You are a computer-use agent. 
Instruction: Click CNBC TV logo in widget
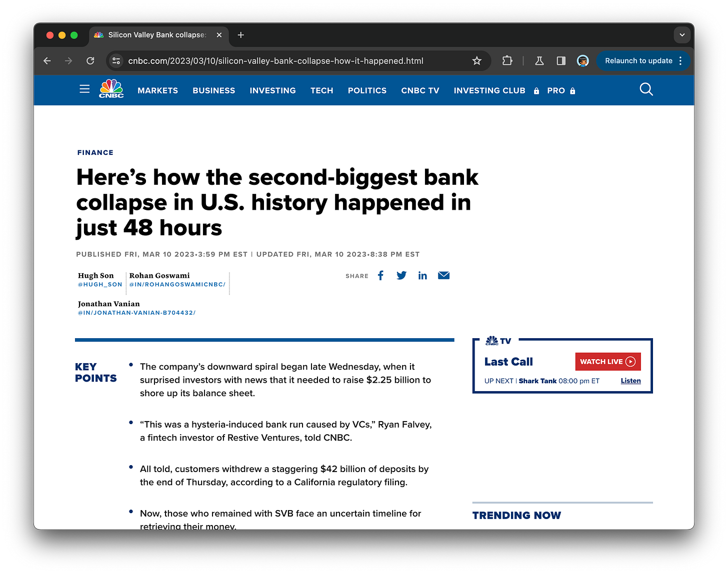pos(498,341)
